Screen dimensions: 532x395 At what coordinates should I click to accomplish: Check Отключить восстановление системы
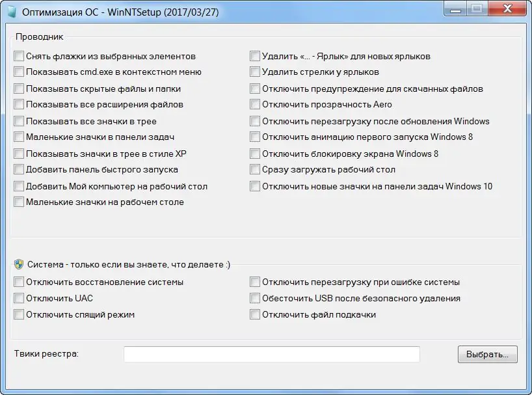pyautogui.click(x=19, y=282)
